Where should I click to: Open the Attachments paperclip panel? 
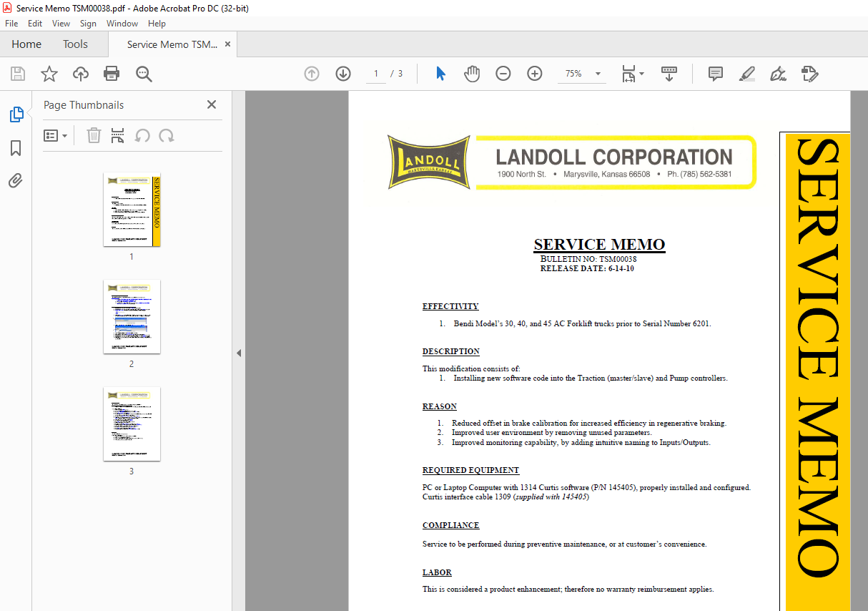click(16, 180)
